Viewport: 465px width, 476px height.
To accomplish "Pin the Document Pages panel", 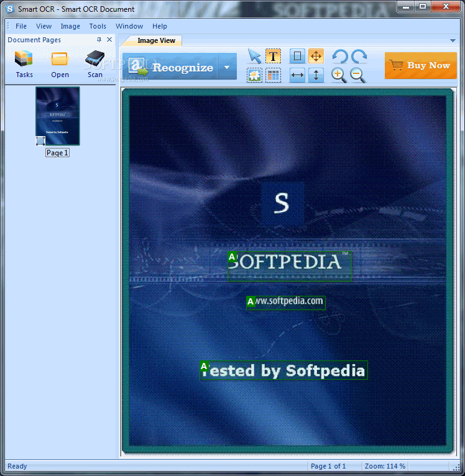I will 99,40.
